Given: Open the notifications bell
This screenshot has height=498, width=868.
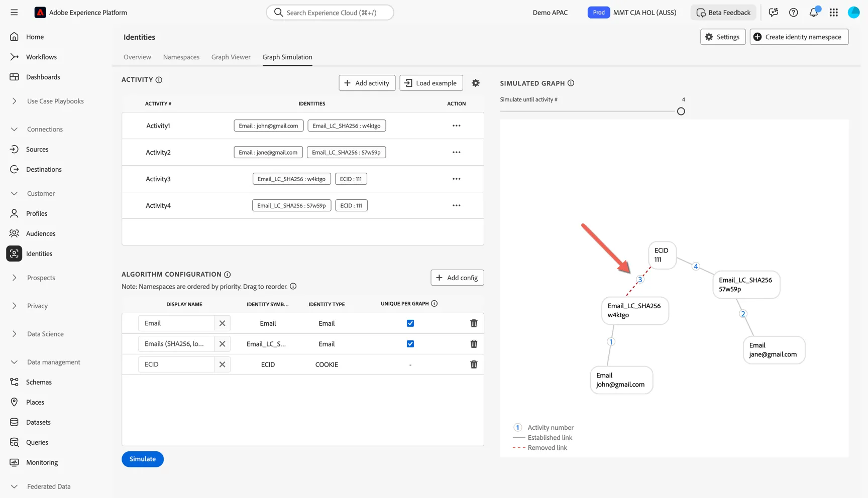Looking at the screenshot, I should 814,13.
